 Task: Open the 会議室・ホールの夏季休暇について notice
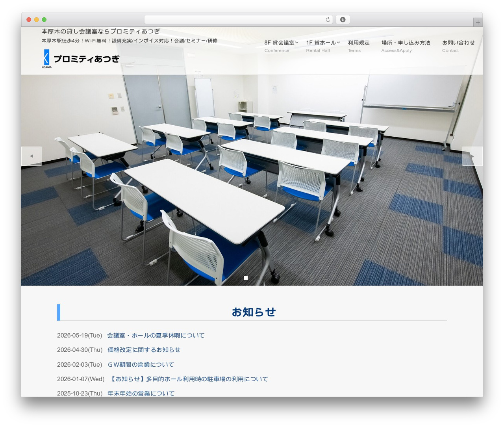pyautogui.click(x=156, y=336)
